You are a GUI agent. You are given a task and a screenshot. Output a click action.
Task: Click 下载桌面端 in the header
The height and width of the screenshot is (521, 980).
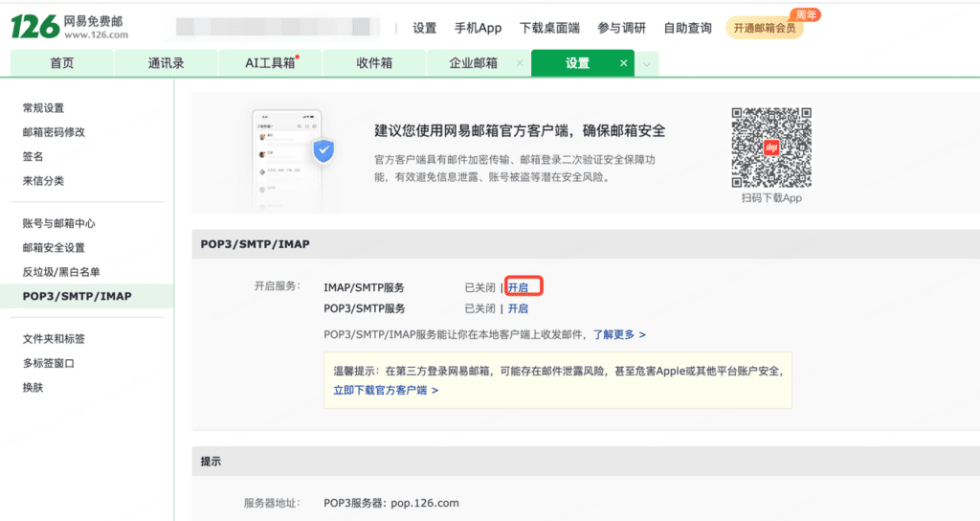tap(549, 28)
